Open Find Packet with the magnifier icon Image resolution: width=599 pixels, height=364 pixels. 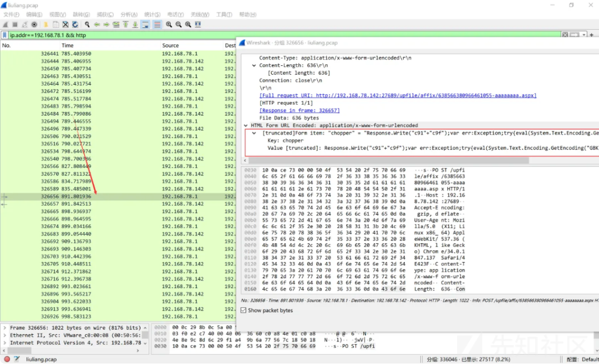[87, 24]
